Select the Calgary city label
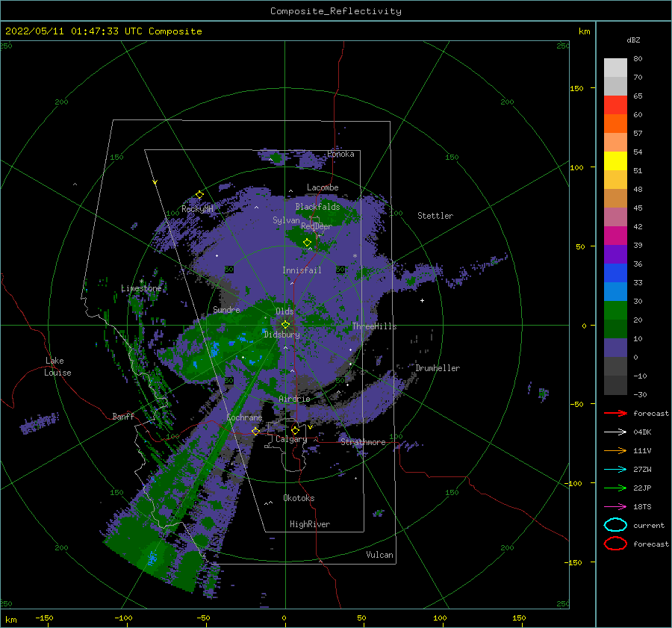 click(x=291, y=439)
